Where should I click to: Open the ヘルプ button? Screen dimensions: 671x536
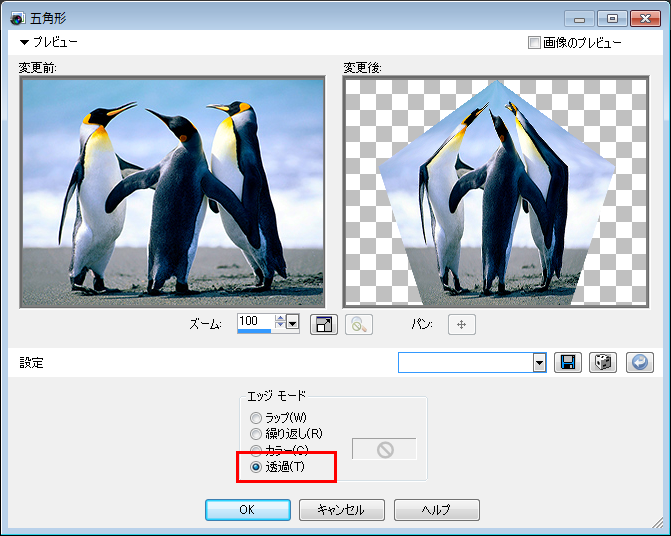[x=436, y=509]
